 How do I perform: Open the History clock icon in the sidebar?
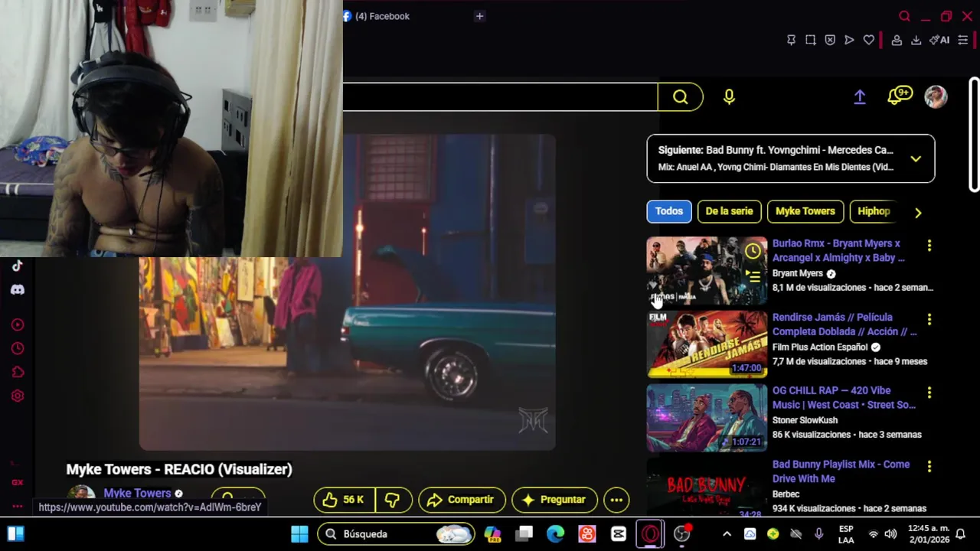point(18,348)
